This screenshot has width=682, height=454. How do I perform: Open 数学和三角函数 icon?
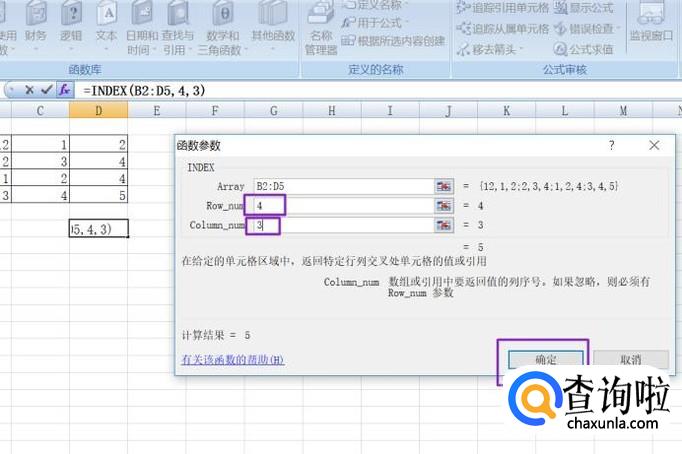click(x=222, y=27)
